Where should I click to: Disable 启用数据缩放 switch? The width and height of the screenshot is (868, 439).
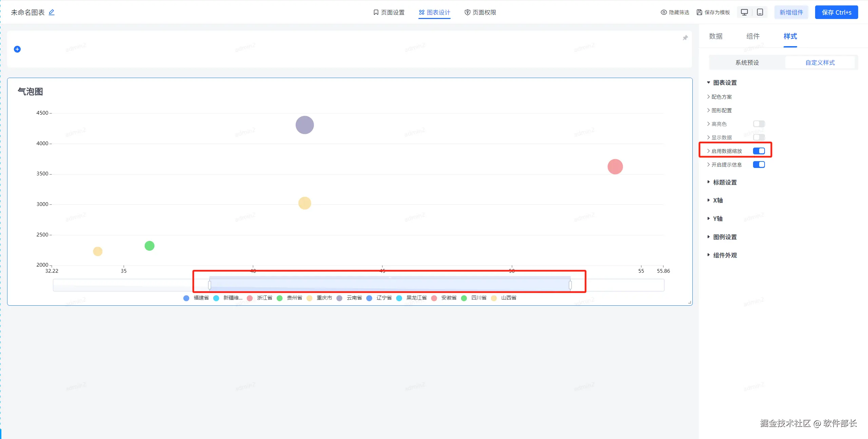coord(758,151)
